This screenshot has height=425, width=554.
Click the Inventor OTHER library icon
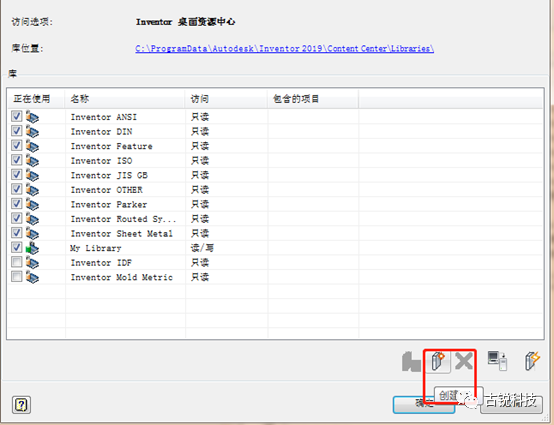click(32, 190)
